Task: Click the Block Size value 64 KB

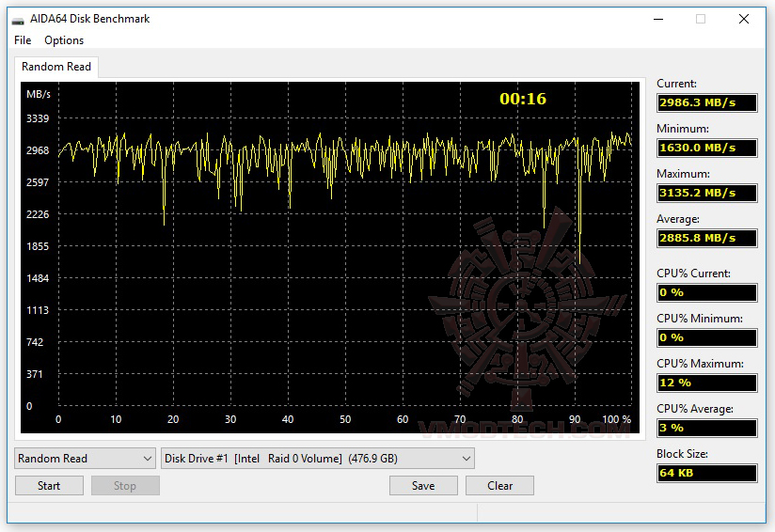Action: (x=706, y=473)
